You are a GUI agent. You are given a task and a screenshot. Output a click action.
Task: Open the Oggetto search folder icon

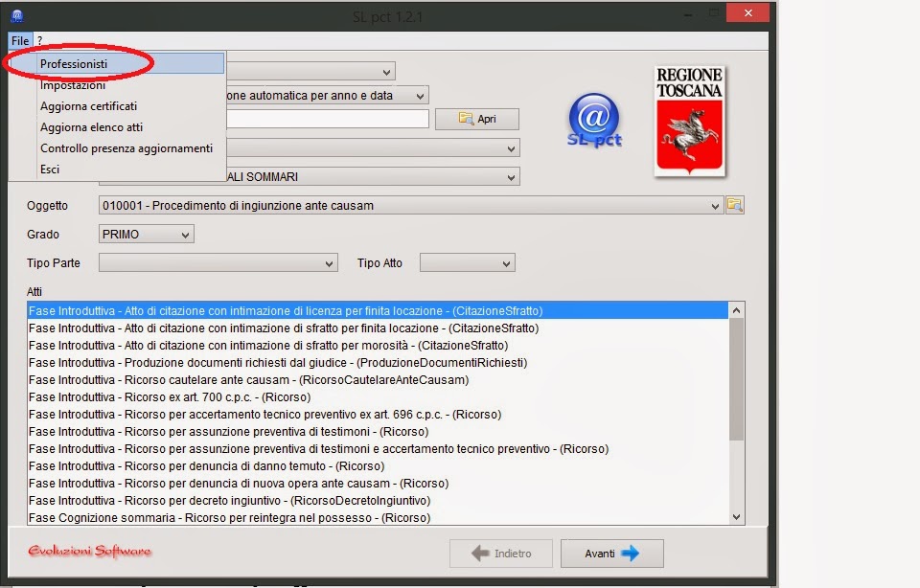click(x=735, y=205)
